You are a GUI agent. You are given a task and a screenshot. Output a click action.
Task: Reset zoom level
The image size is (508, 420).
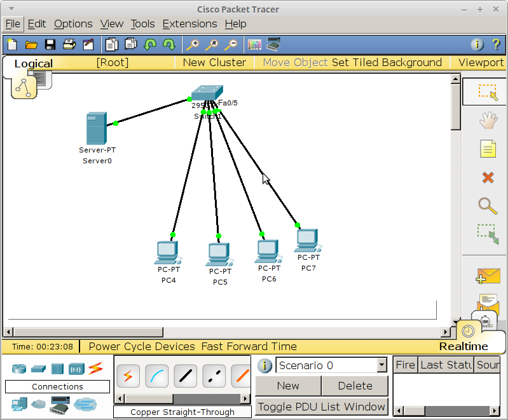212,44
